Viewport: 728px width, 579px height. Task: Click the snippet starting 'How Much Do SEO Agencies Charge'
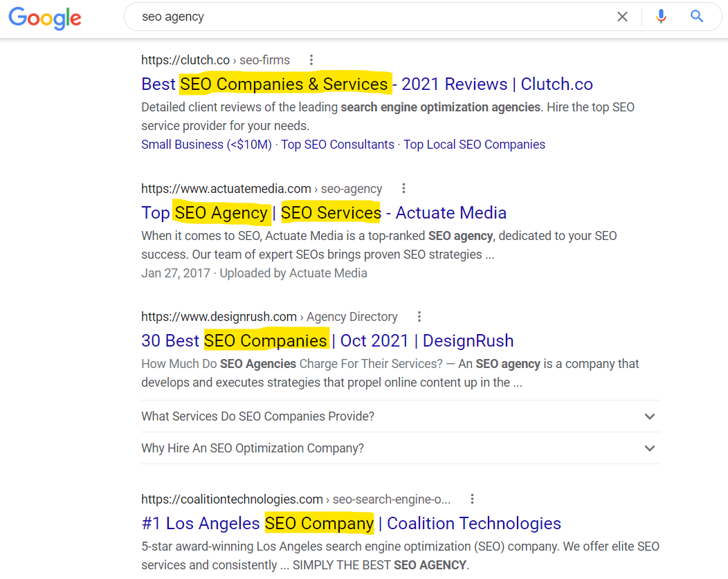click(390, 373)
